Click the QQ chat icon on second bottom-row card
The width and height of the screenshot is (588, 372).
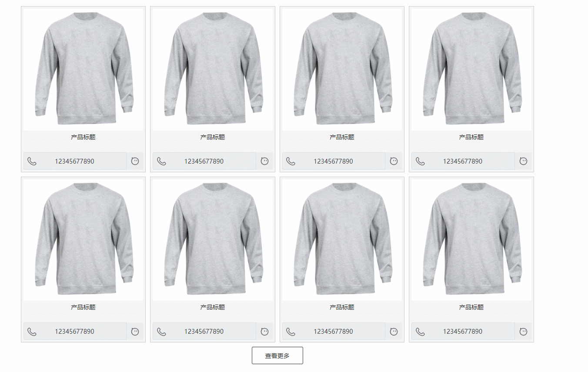click(x=264, y=331)
